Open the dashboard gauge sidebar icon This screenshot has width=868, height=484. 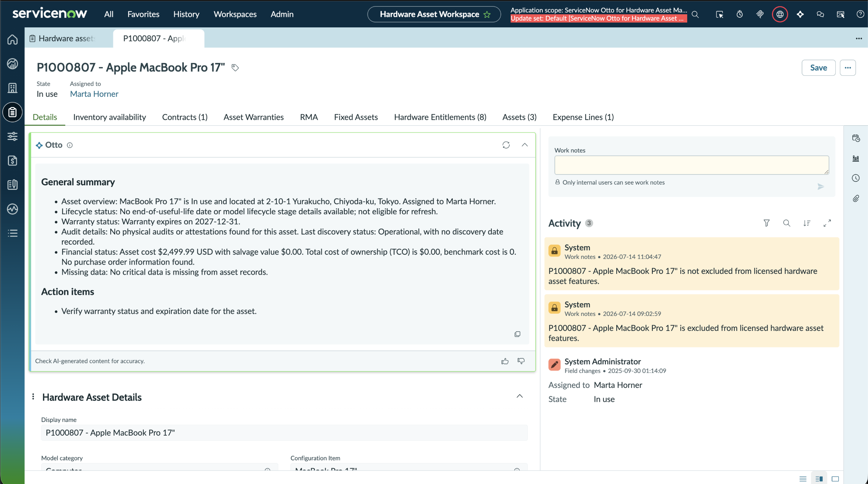click(12, 64)
